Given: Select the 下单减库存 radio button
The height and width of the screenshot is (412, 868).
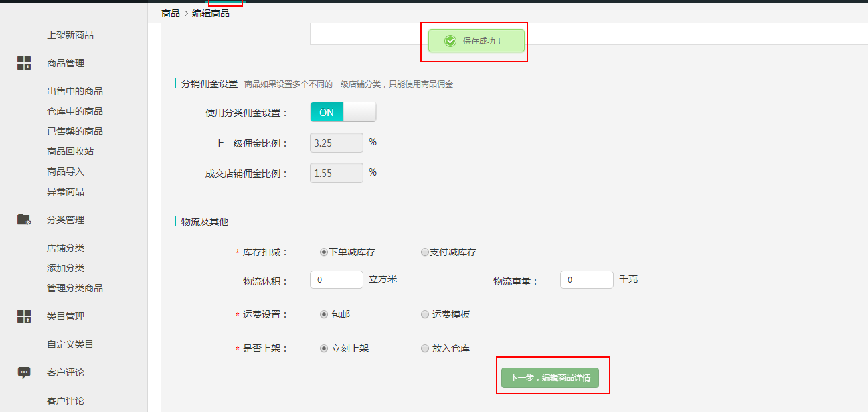Looking at the screenshot, I should (324, 253).
